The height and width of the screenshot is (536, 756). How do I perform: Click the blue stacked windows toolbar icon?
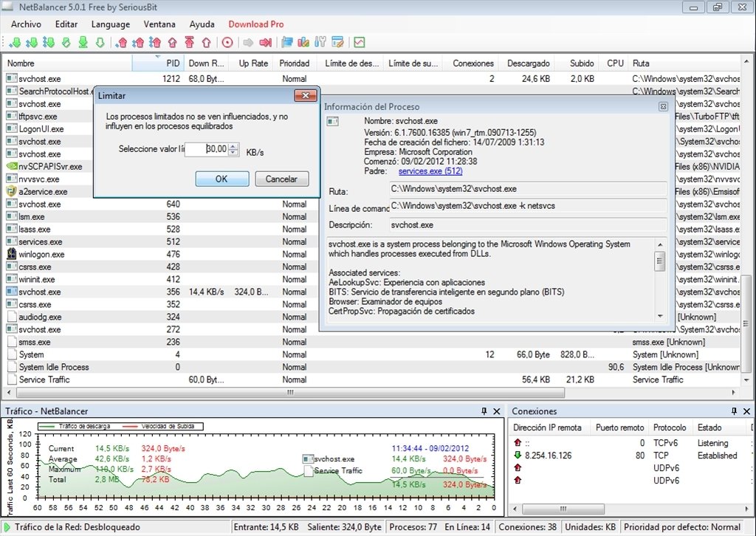click(287, 42)
